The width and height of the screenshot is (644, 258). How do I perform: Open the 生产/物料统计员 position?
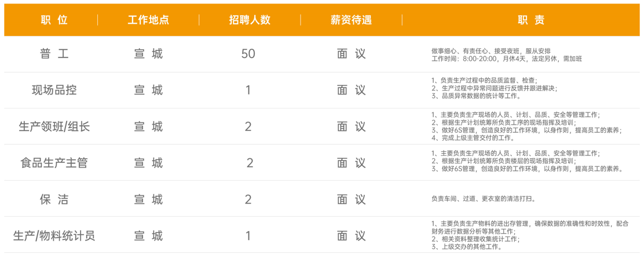click(x=54, y=236)
